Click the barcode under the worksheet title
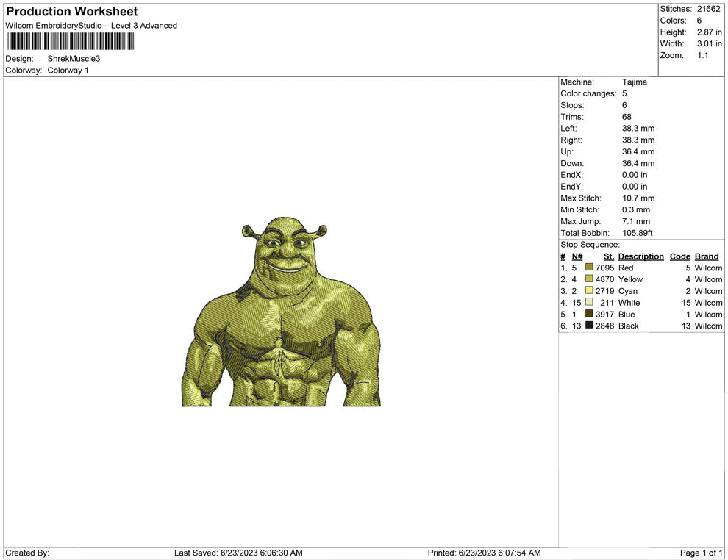This screenshot has width=728, height=560. (71, 41)
